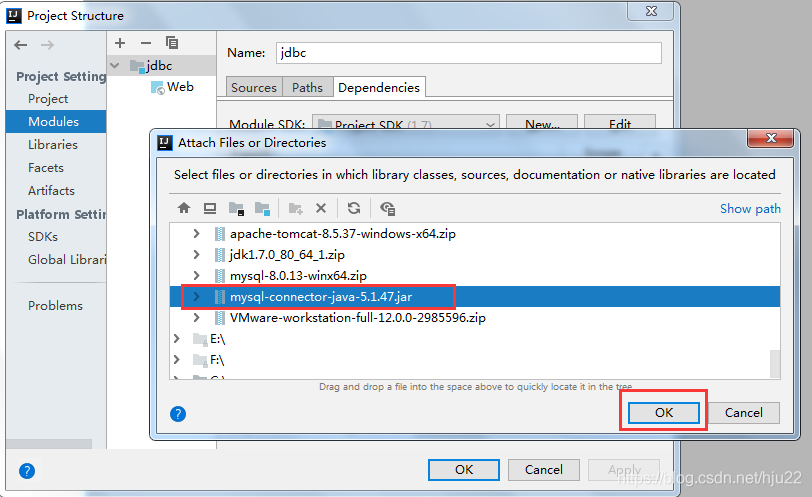Open Global Libraries platform settings
Viewport: 812px width, 497px height.
[x=67, y=260]
